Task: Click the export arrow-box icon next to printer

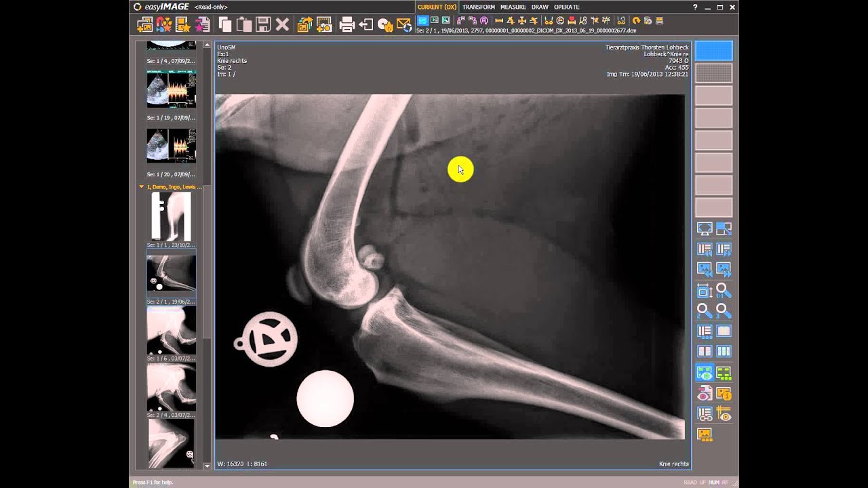Action: [x=366, y=25]
